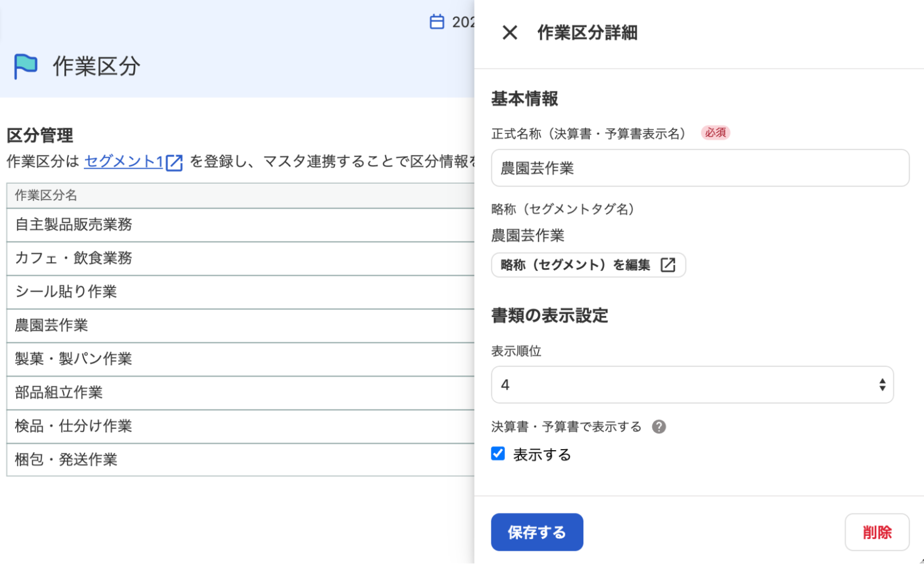Select the 製菓・製パン作業 row
The height and width of the screenshot is (564, 924).
coord(240,359)
